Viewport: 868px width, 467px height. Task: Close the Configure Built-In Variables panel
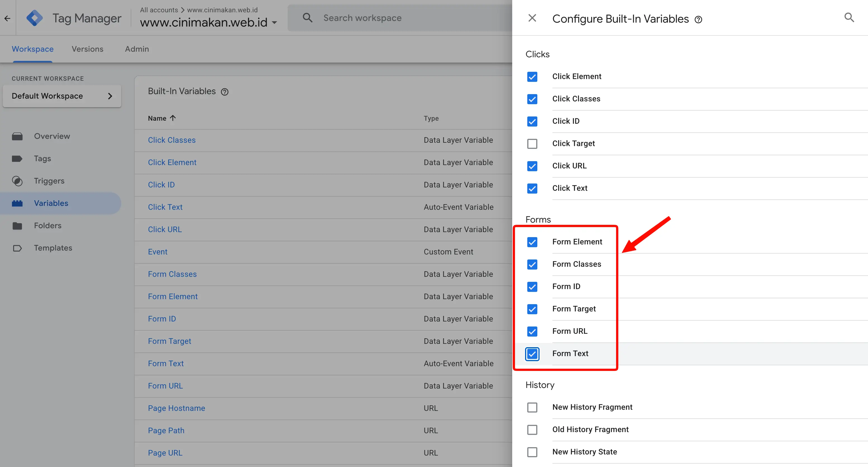tap(532, 18)
